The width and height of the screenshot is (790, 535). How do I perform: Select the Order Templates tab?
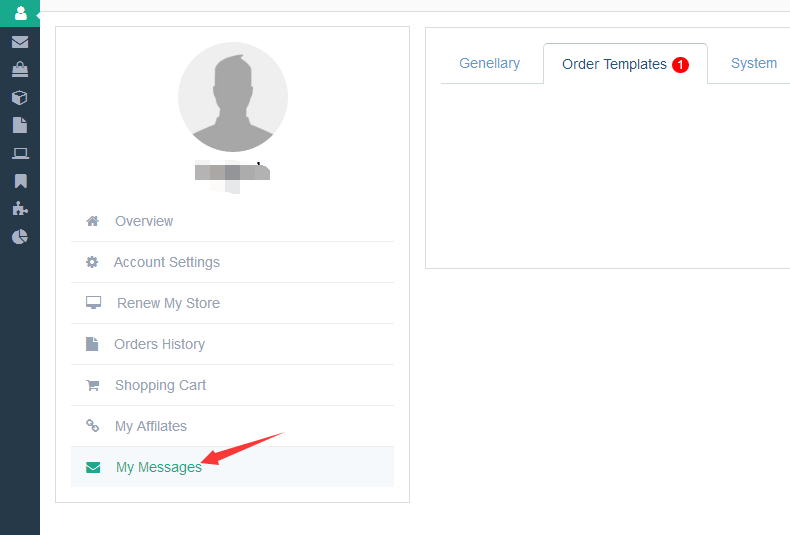(614, 65)
